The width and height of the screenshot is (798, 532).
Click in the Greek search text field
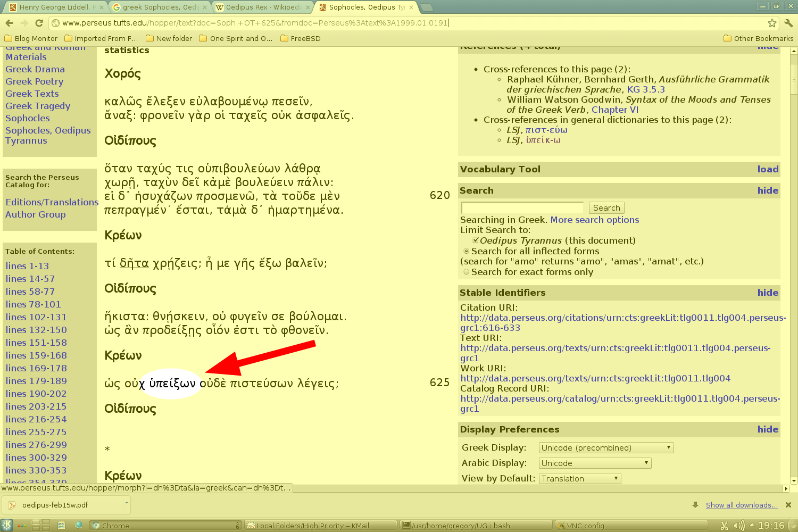coord(522,208)
